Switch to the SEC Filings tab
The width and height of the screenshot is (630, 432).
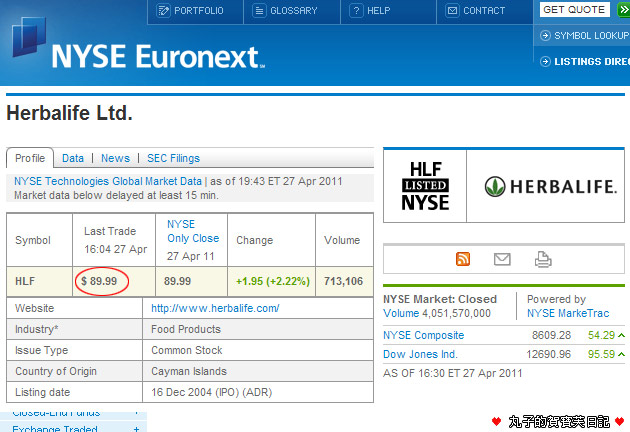173,158
